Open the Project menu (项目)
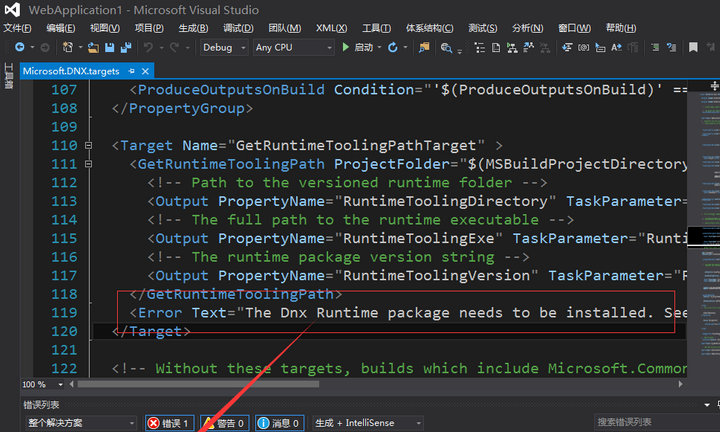The image size is (720, 432). (x=149, y=28)
